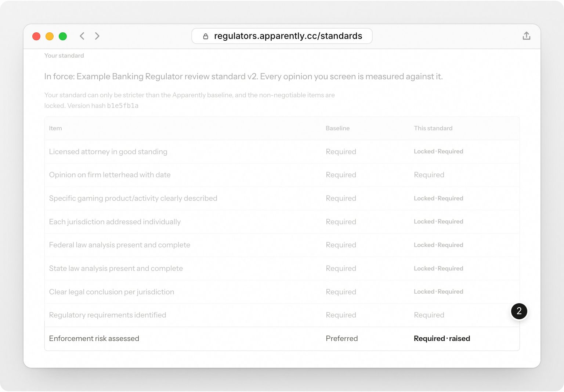Click 'Locked · Required' for Licensed attorney row
The image size is (564, 392).
click(x=438, y=151)
